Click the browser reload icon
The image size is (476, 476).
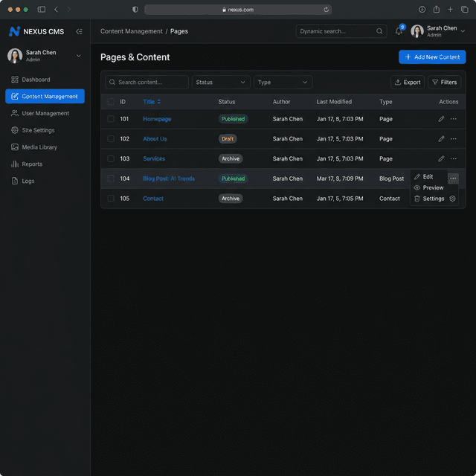pyautogui.click(x=326, y=10)
